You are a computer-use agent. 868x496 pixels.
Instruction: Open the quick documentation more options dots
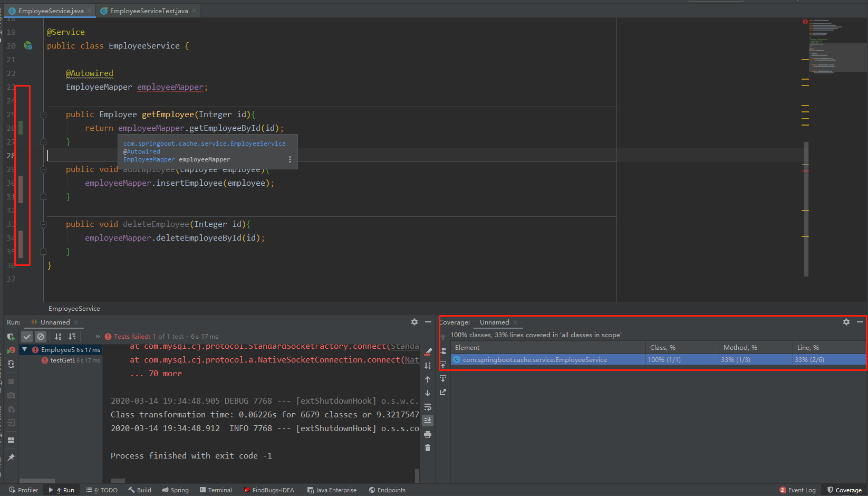point(290,159)
